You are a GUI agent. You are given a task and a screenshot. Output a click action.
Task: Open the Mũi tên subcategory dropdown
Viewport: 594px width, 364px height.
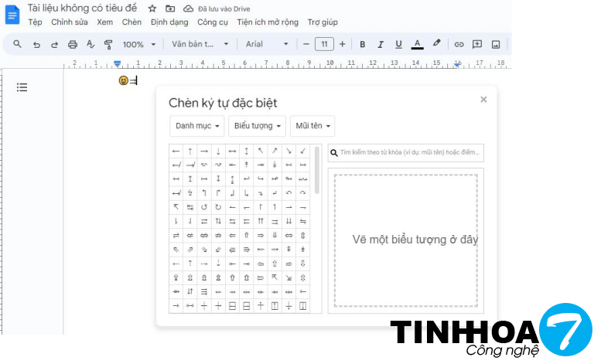click(x=312, y=126)
